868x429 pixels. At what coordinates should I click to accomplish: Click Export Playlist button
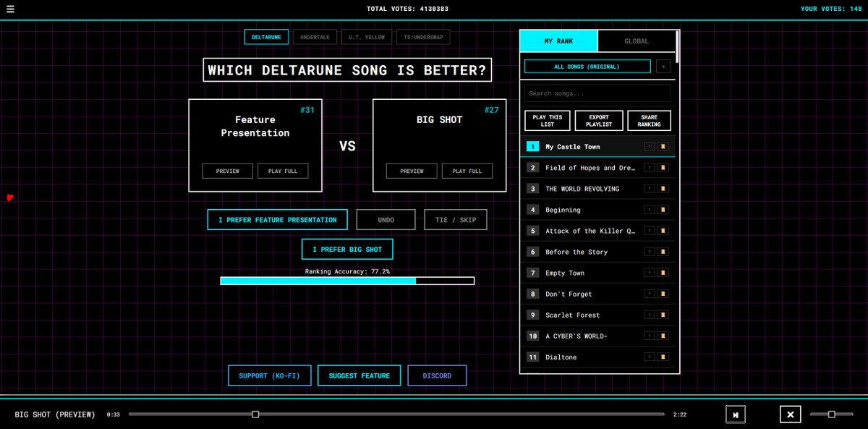click(599, 121)
